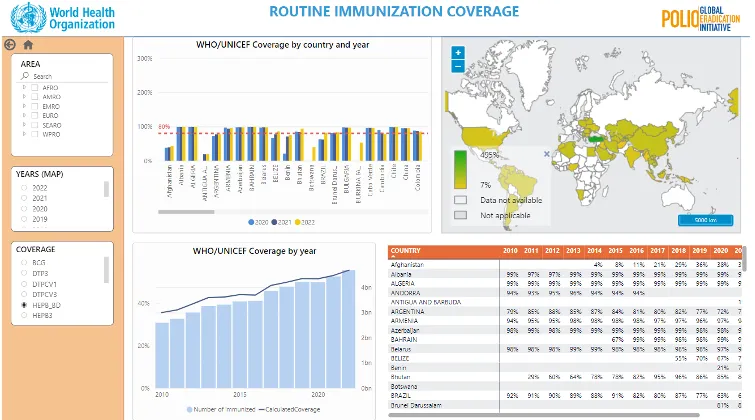Click the back arrow icon
The height and width of the screenshot is (420, 755).
(x=10, y=45)
